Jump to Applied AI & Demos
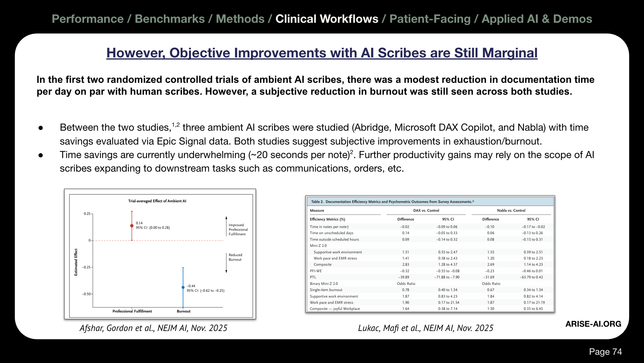This screenshot has width=644, height=363. tap(537, 19)
